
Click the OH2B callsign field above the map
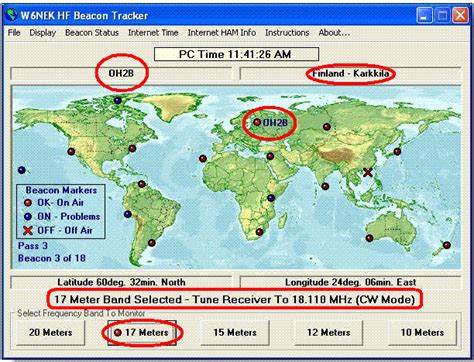coord(121,73)
